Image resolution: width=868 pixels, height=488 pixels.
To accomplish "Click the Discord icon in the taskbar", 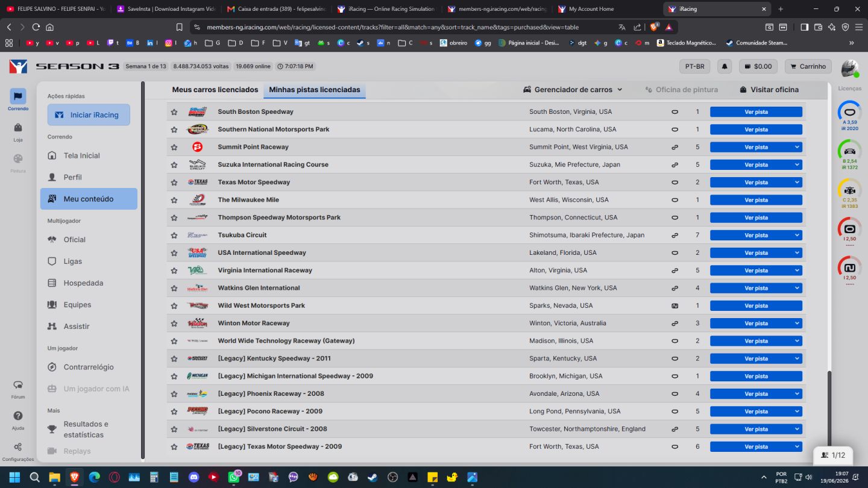I will pos(193,477).
